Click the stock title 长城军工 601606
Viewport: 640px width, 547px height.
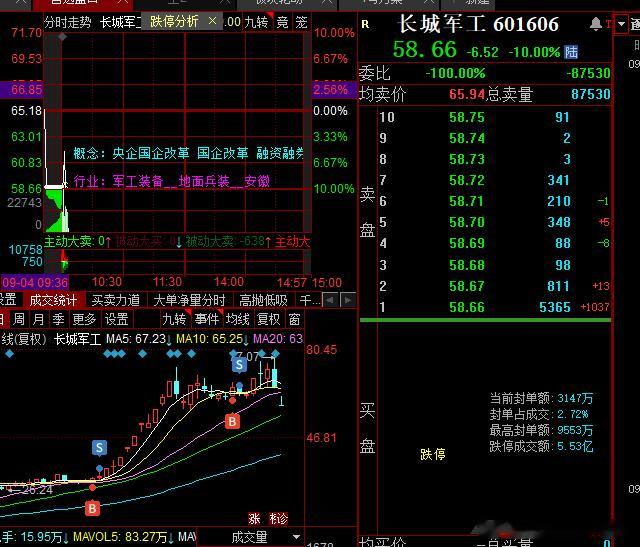tap(478, 24)
